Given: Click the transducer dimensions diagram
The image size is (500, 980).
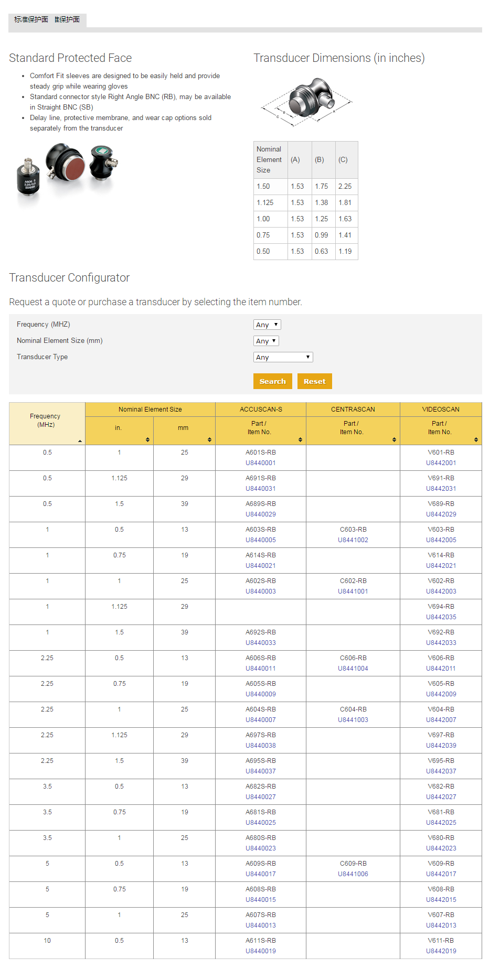Looking at the screenshot, I should 307,102.
